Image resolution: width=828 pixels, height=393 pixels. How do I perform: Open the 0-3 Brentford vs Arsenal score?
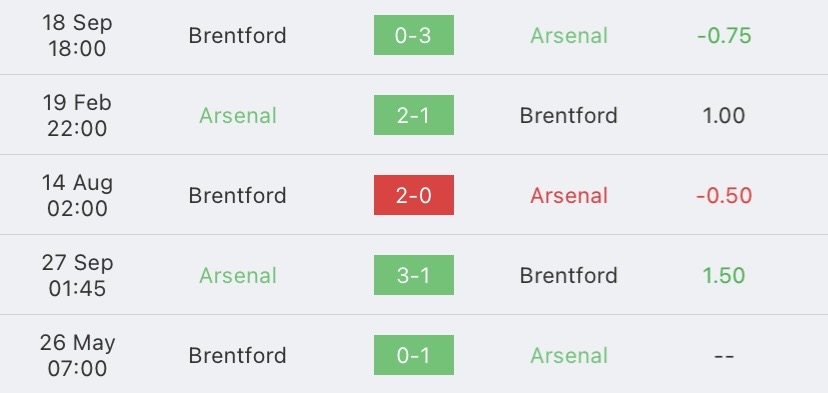click(413, 35)
